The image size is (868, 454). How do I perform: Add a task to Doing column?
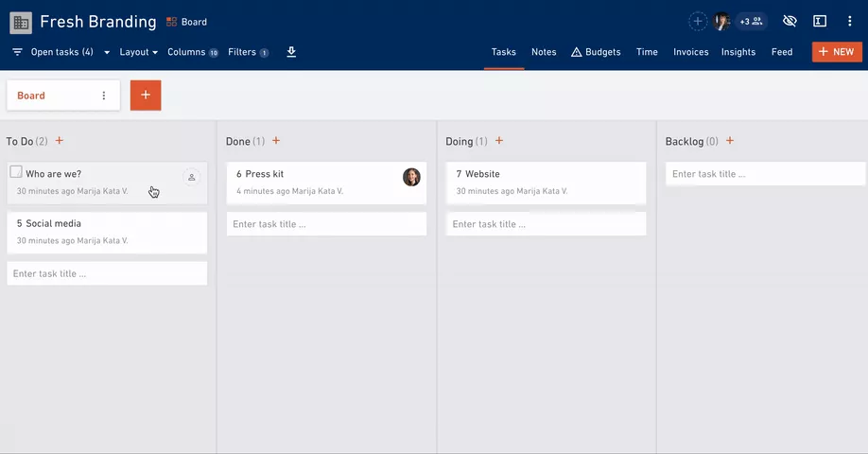(498, 141)
